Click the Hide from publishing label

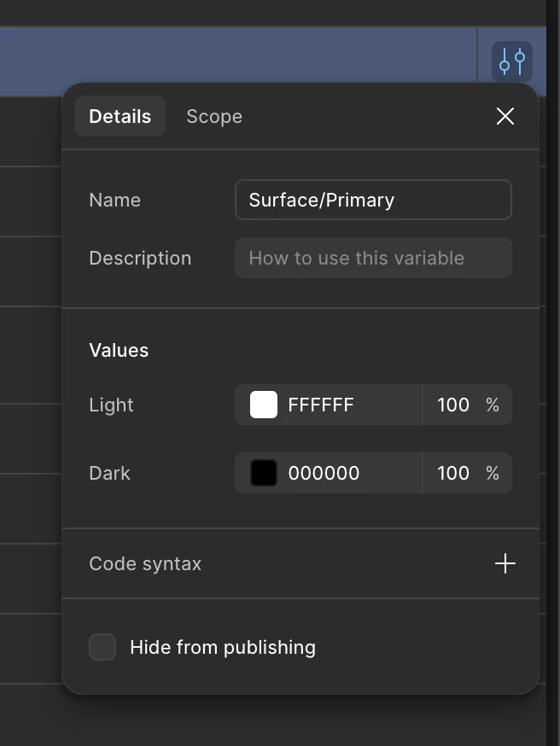223,648
